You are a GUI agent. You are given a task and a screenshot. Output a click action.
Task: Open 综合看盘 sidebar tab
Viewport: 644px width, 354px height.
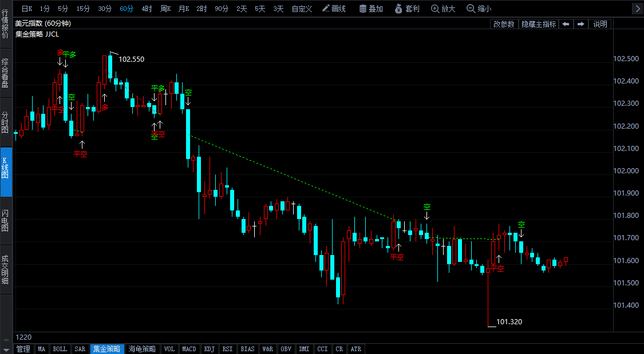point(6,73)
